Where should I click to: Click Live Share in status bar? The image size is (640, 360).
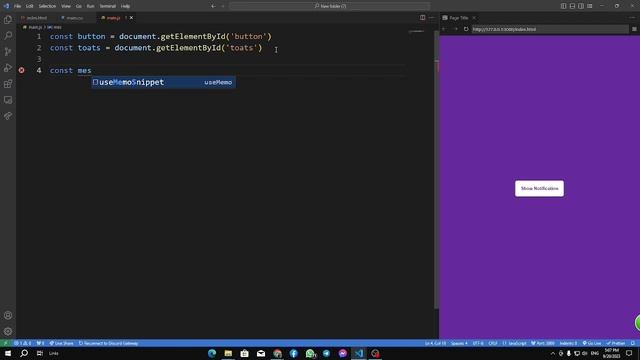61,343
